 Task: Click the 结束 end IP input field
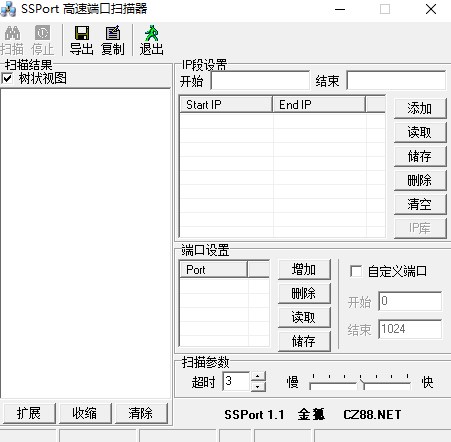(396, 80)
